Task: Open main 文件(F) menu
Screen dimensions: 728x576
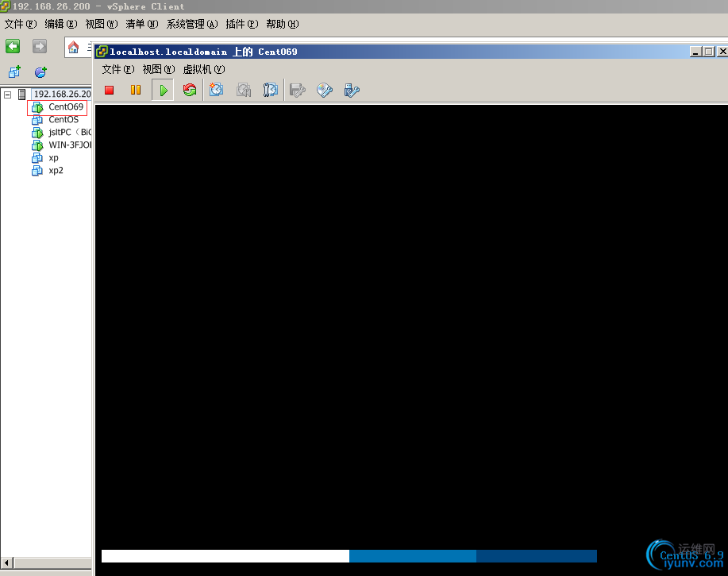Action: click(21, 24)
